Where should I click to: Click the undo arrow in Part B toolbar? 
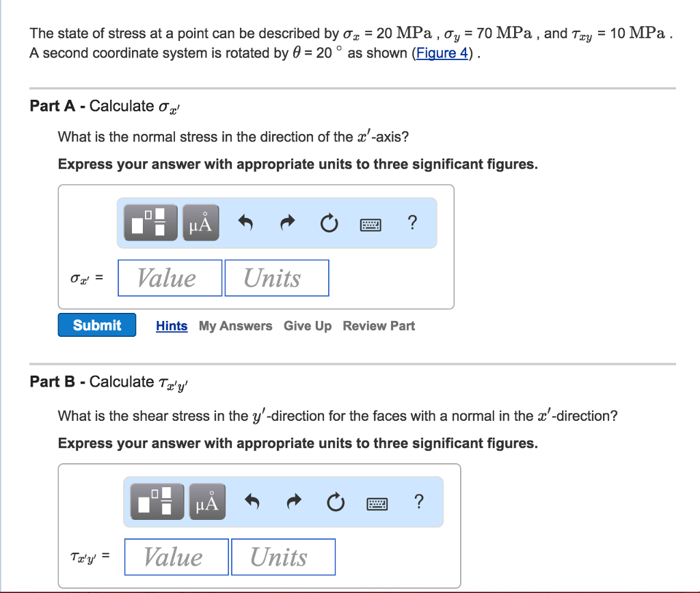coord(253,503)
